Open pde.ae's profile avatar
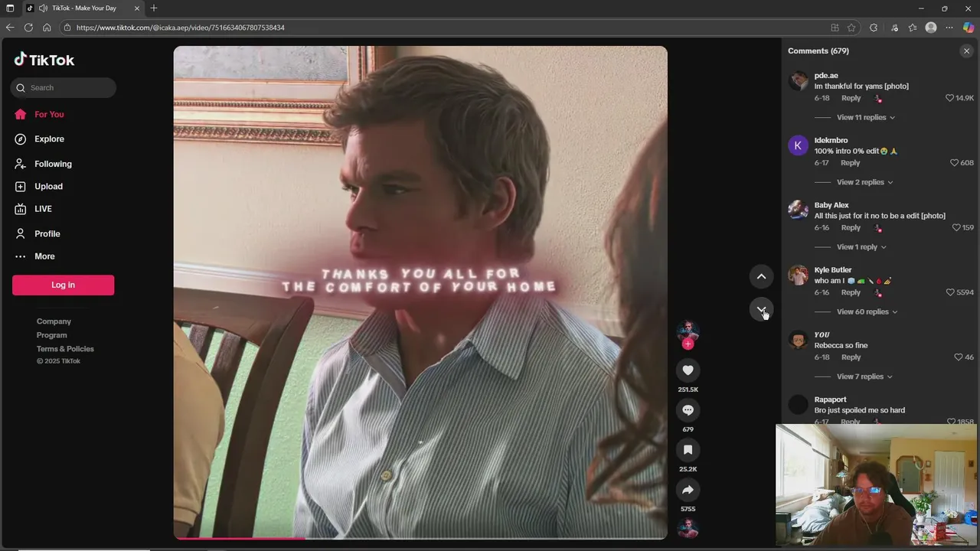The image size is (980, 551). (799, 81)
